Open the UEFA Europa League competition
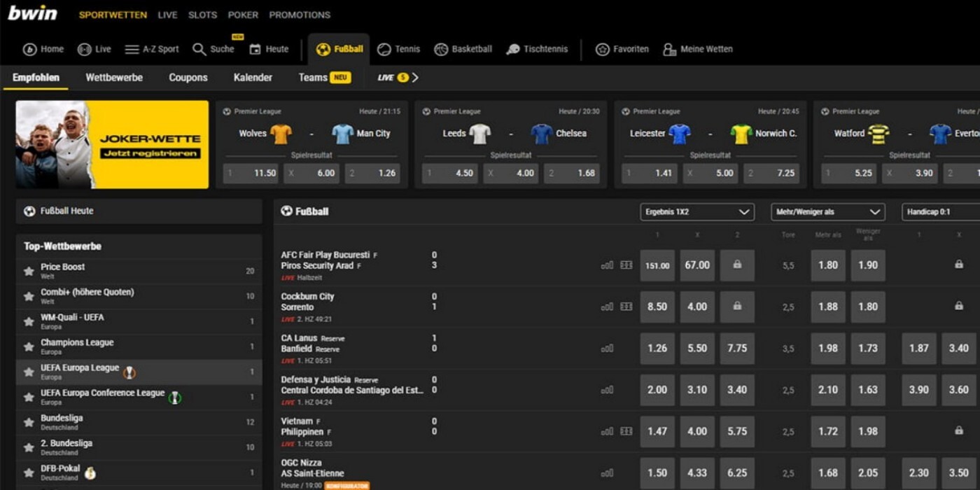Screen dimensions: 980x490 pyautogui.click(x=80, y=368)
